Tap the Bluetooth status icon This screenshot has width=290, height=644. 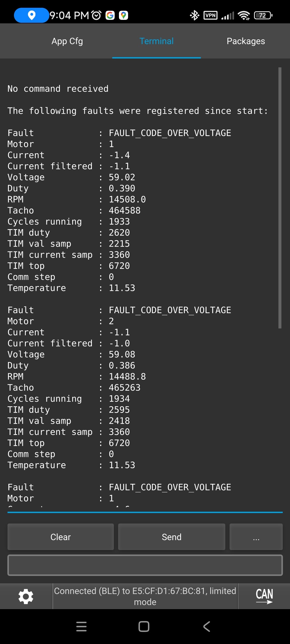(x=195, y=15)
